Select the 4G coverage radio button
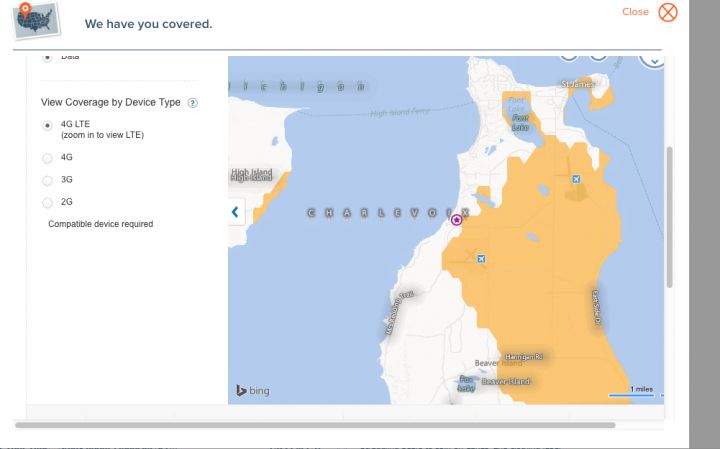 click(47, 158)
